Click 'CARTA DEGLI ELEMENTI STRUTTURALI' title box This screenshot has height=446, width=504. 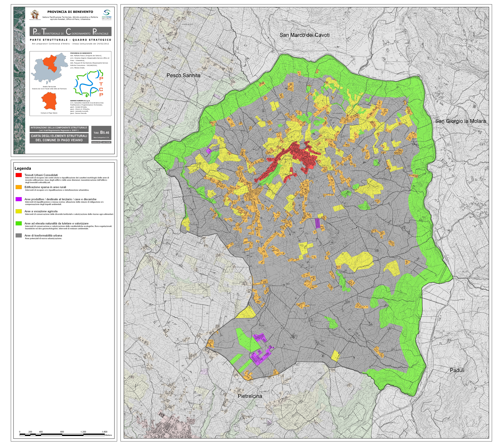[59, 138]
